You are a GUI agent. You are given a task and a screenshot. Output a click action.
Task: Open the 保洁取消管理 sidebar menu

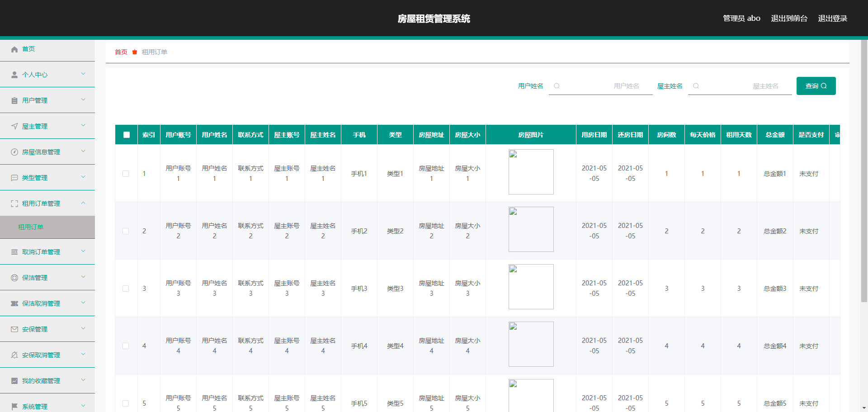pos(47,303)
